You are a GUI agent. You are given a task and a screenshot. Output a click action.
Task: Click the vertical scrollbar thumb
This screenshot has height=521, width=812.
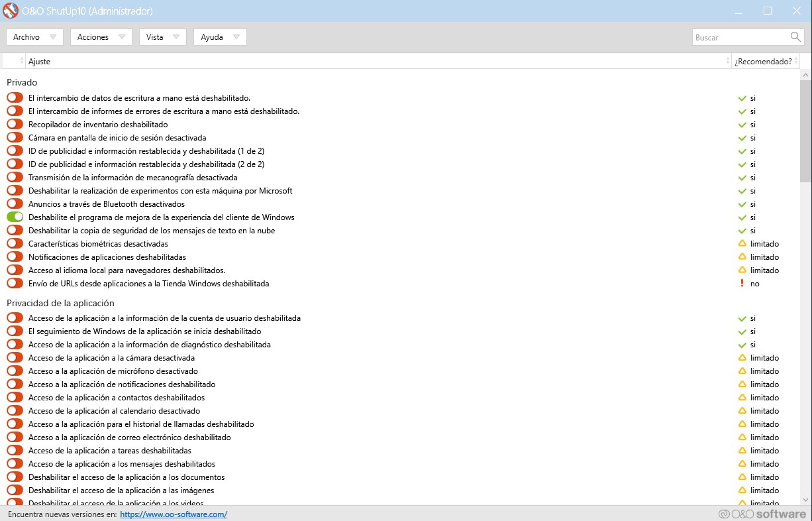pos(805,131)
